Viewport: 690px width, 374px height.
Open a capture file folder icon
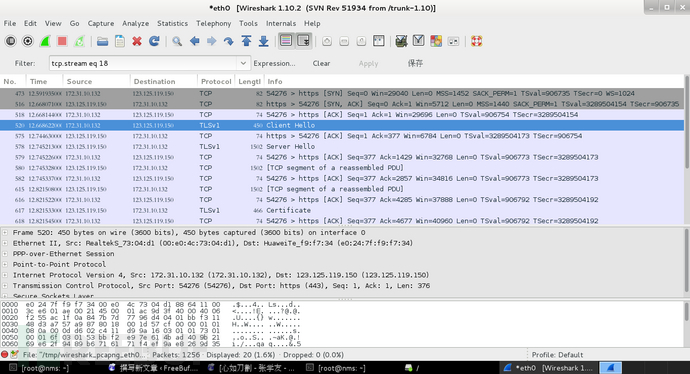(103, 41)
